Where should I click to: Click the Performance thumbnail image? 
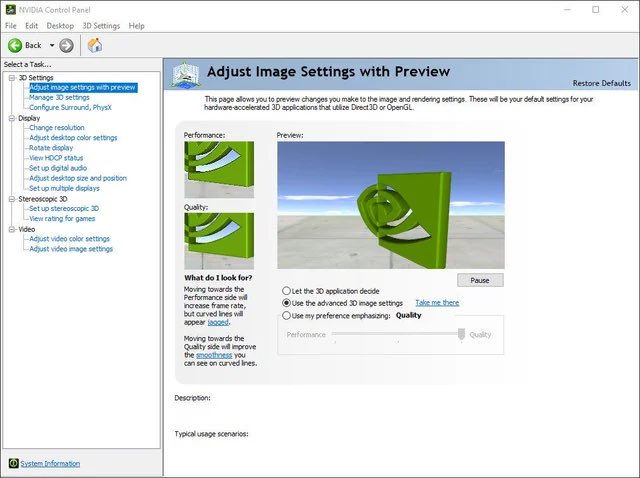coord(219,169)
